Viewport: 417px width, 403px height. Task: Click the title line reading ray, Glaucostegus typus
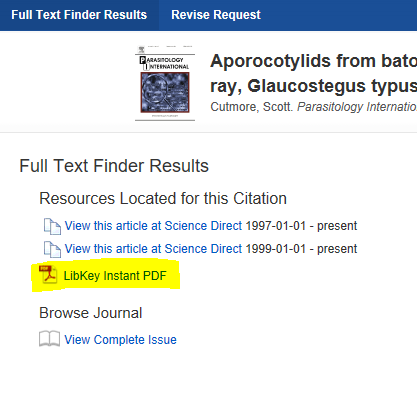pyautogui.click(x=313, y=86)
